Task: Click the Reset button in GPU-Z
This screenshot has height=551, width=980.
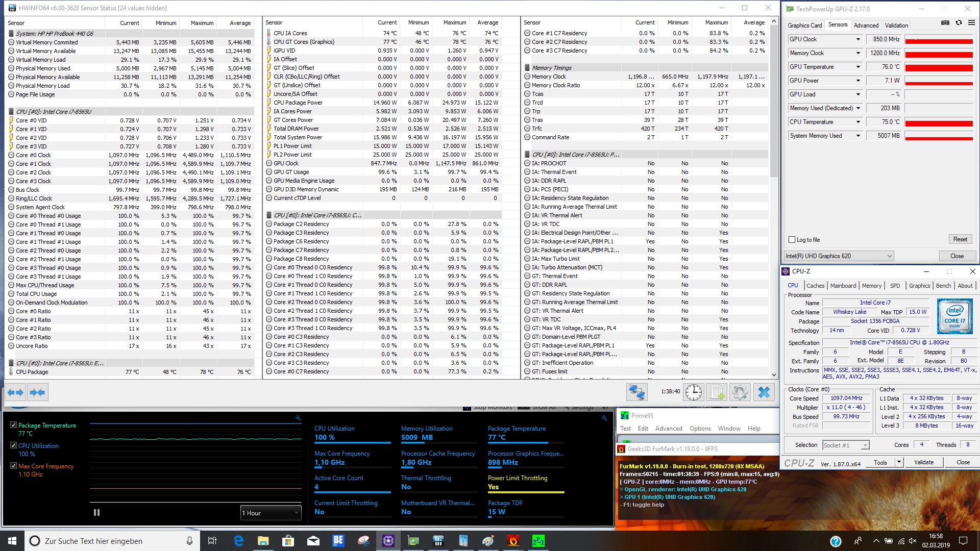Action: click(960, 239)
